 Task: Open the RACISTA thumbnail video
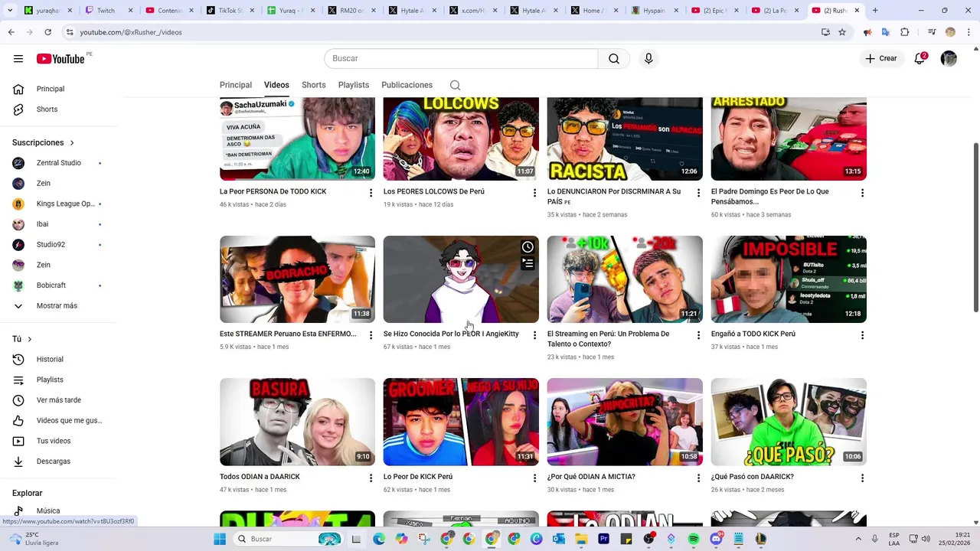(625, 139)
